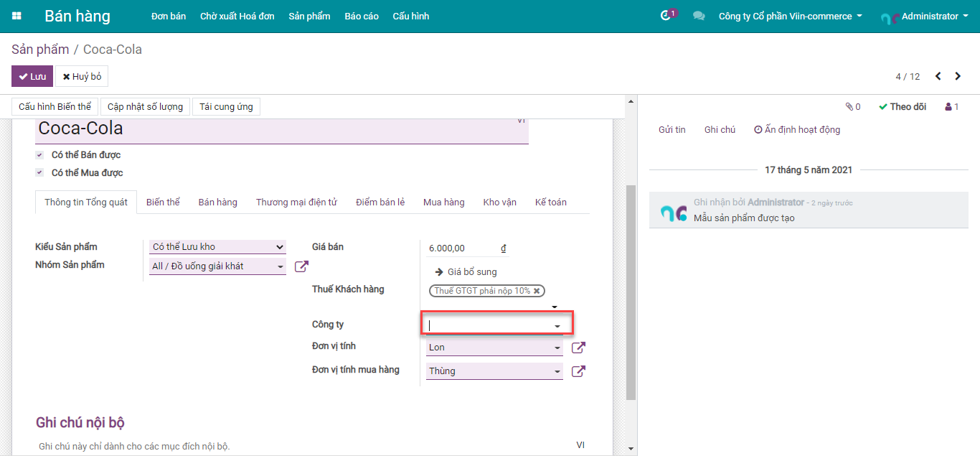Open the Đơn vị tính dropdown Lon
980x456 pixels.
494,348
